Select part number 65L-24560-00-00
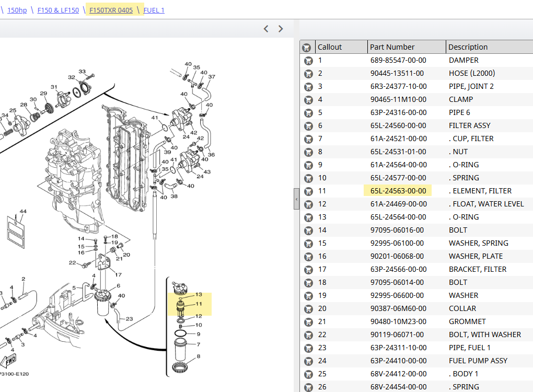 click(x=398, y=126)
